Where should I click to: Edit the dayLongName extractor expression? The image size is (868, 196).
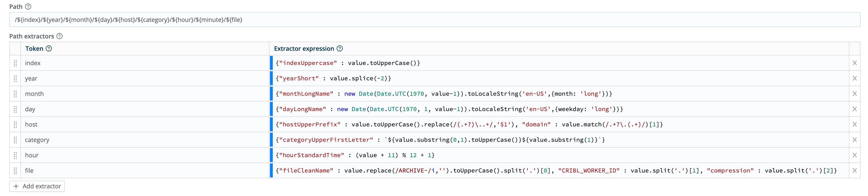(559, 109)
